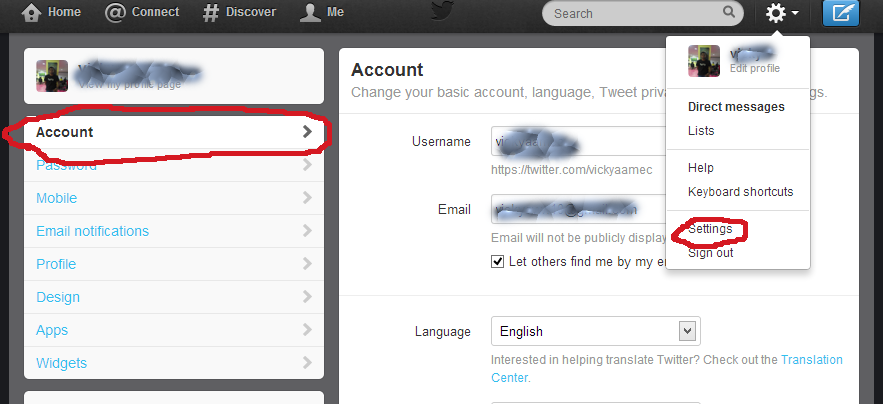This screenshot has width=883, height=404.
Task: Click the search magnifier icon
Action: point(728,12)
